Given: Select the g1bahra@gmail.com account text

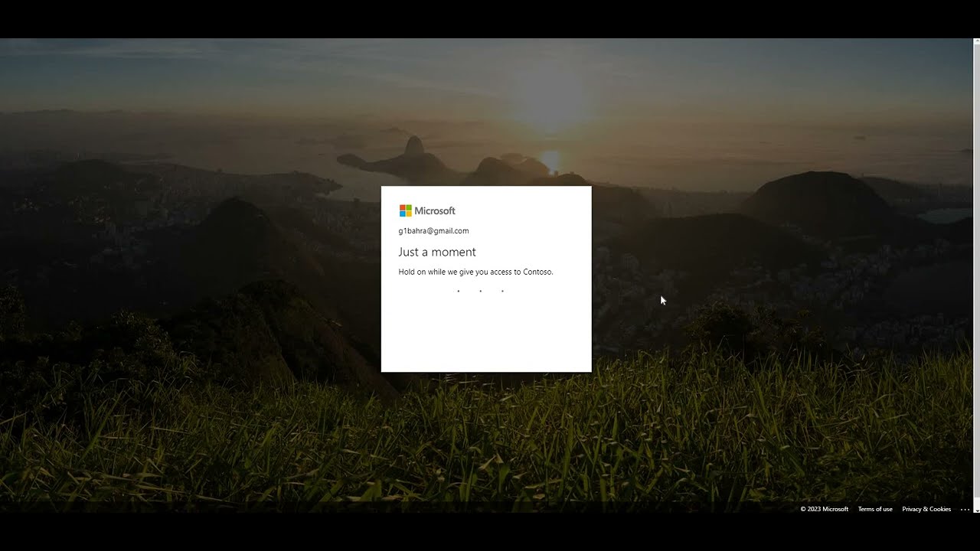Looking at the screenshot, I should [433, 230].
